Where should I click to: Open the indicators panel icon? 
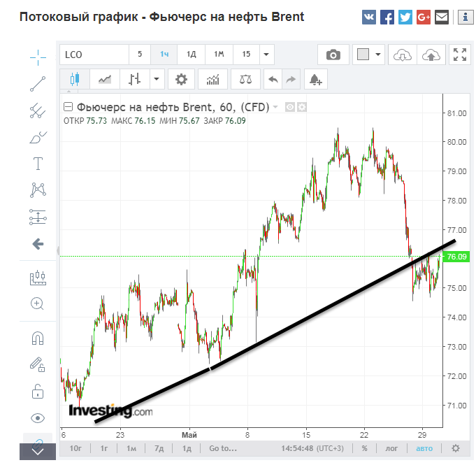tap(212, 79)
